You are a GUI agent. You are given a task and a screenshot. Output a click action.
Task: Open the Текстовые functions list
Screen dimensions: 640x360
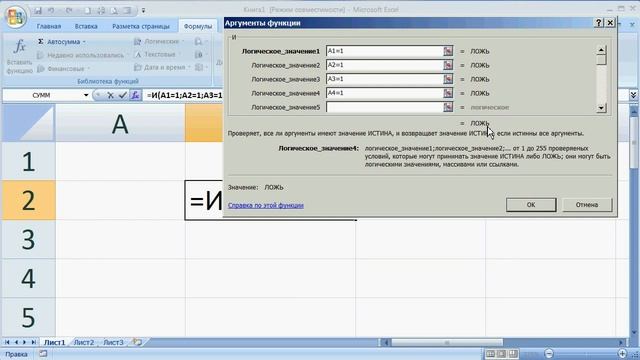(x=157, y=54)
